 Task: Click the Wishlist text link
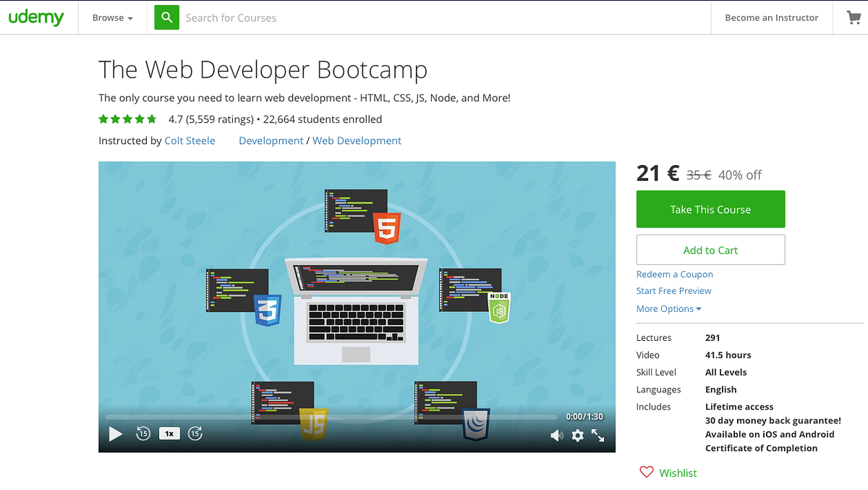(678, 473)
